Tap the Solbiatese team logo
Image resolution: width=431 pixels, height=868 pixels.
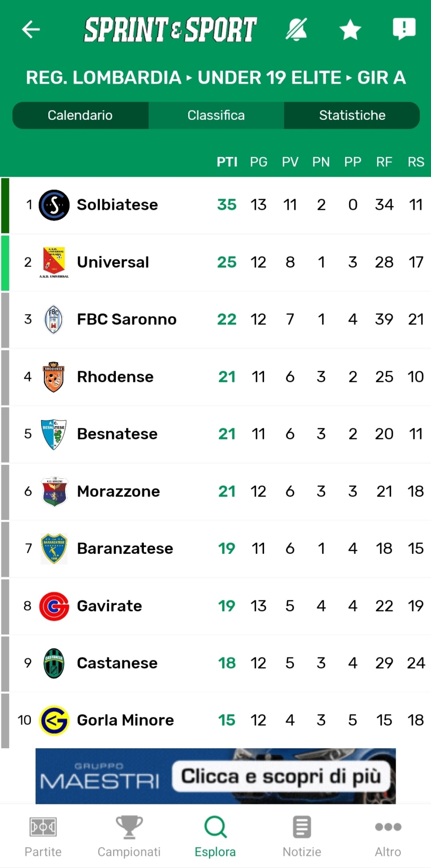point(54,205)
